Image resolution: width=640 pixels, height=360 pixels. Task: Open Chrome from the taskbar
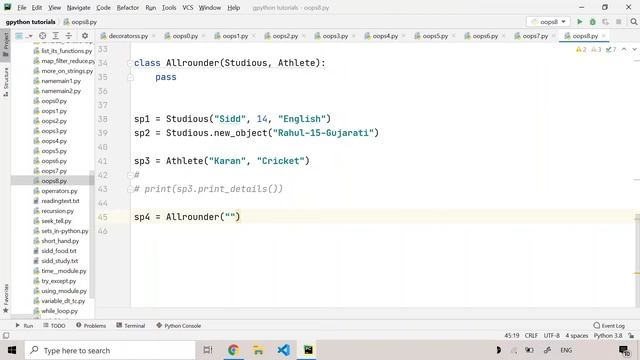pos(233,350)
